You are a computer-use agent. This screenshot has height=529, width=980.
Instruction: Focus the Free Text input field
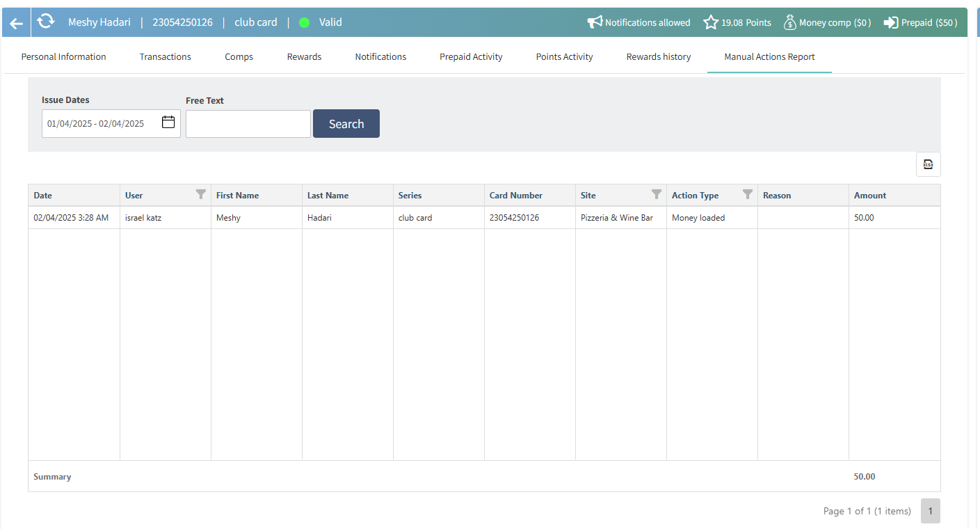(248, 124)
